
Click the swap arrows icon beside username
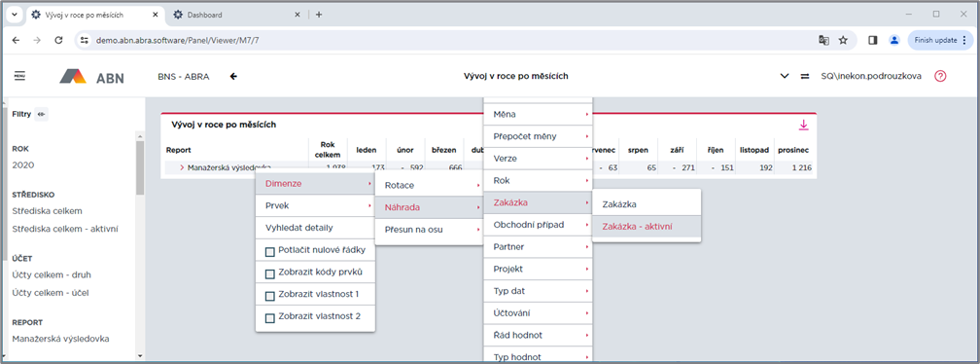point(804,76)
